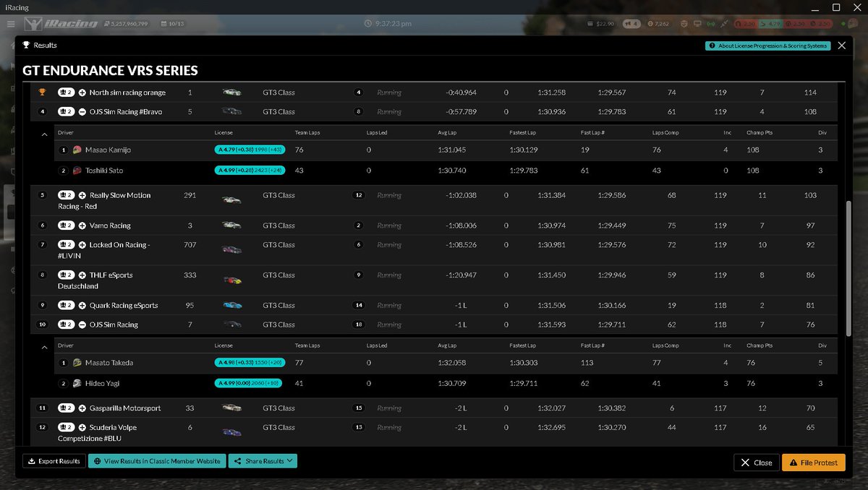Select driver name Masao Kamijo
868x490 pixels.
point(108,150)
